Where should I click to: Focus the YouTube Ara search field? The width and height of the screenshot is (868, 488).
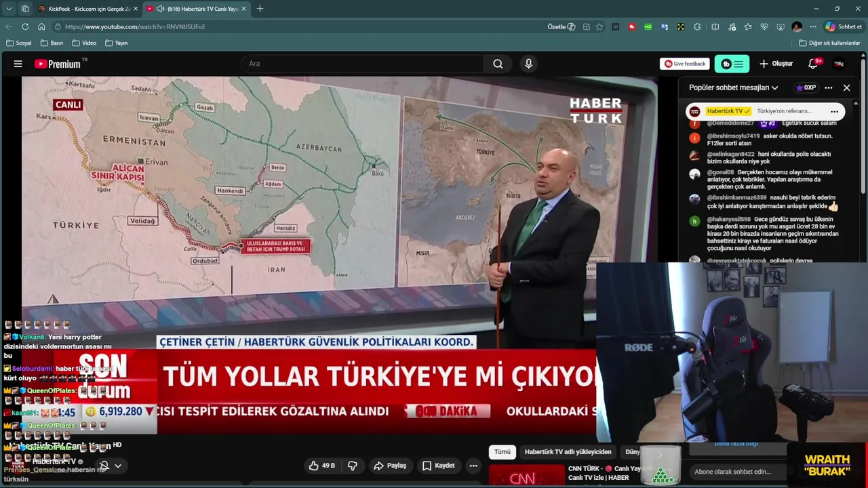point(363,64)
